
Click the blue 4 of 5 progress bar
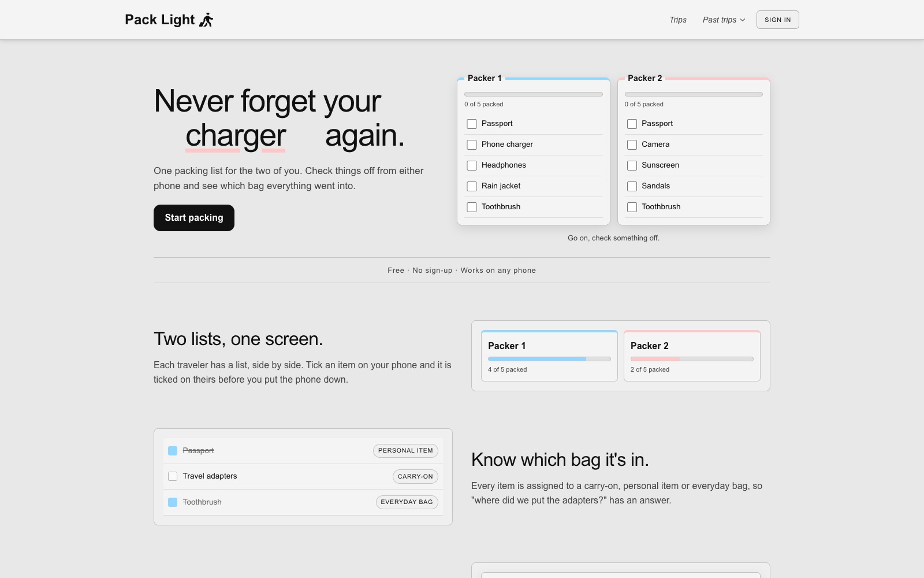(549, 359)
